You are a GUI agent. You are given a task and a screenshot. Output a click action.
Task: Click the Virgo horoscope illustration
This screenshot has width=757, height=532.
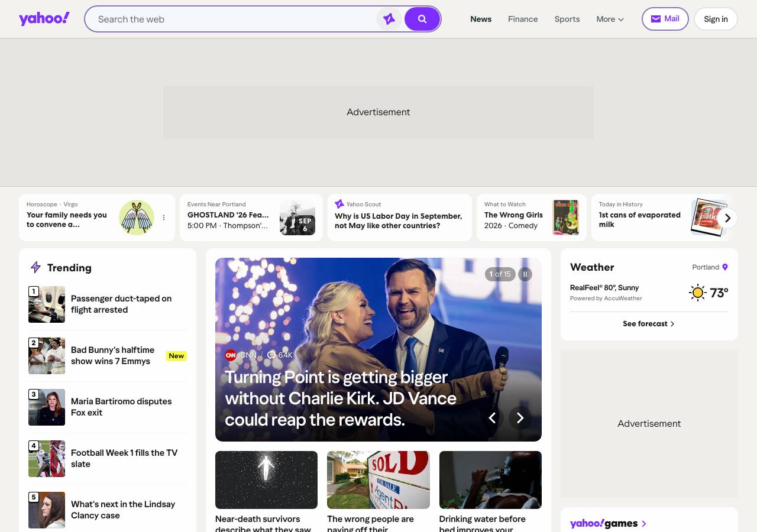(137, 218)
